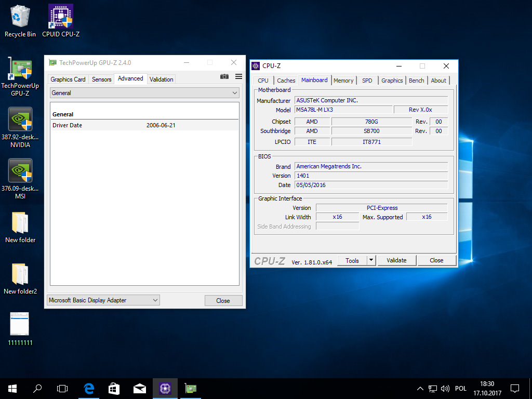This screenshot has height=399, width=532.
Task: Open the Graphics tab in CPU-Z
Action: pos(392,81)
